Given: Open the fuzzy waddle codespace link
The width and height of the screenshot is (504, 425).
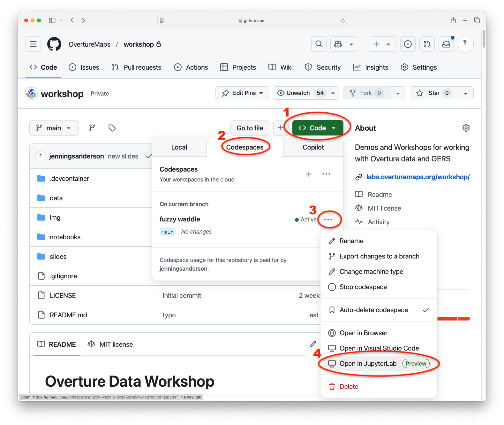Looking at the screenshot, I should click(x=180, y=219).
